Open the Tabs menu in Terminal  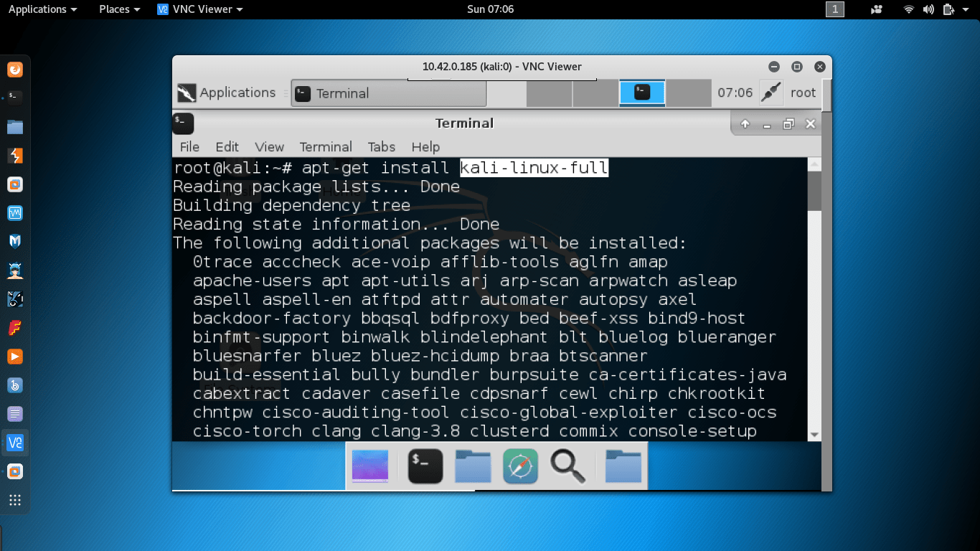coord(382,147)
